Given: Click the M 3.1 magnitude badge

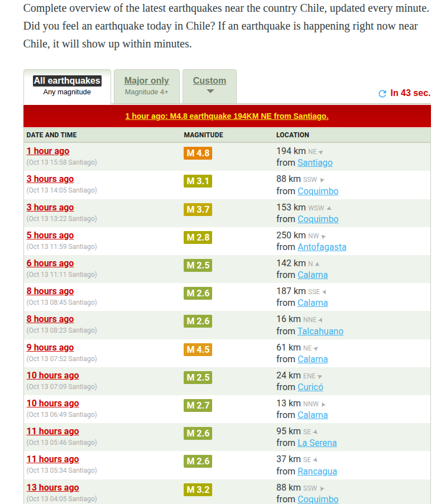Looking at the screenshot, I should (x=198, y=181).
